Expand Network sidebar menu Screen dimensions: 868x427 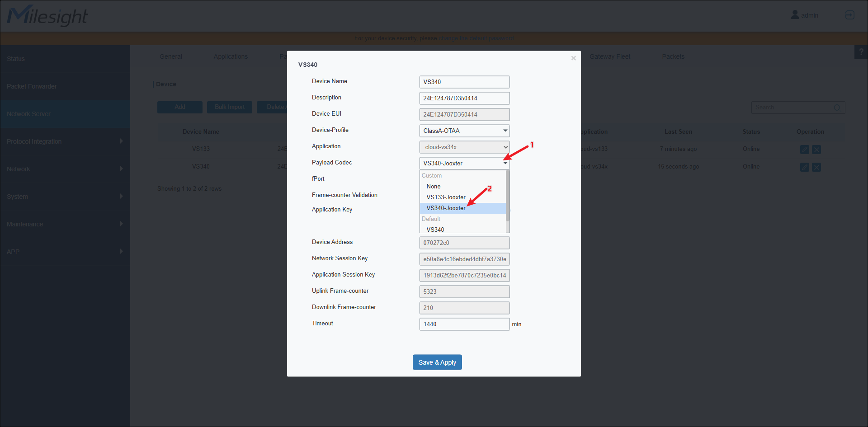(x=65, y=169)
